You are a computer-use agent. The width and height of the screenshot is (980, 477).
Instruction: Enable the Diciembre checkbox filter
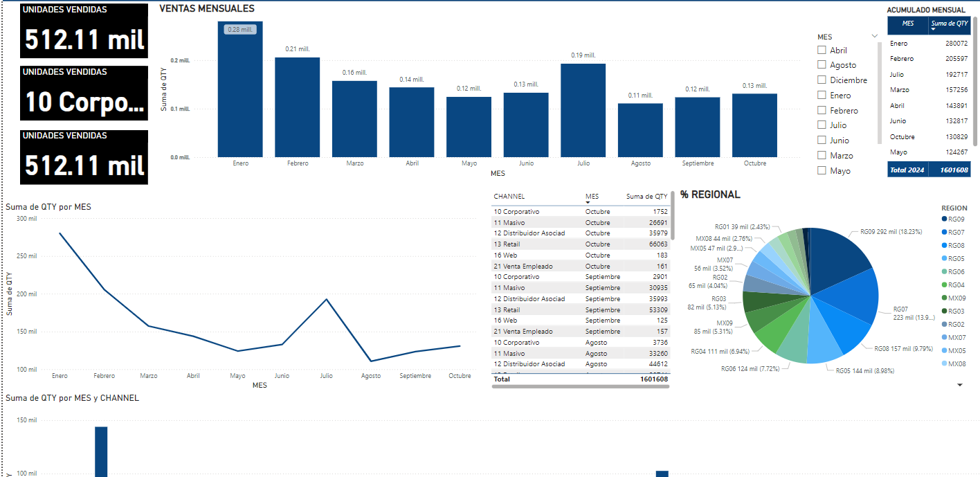822,80
